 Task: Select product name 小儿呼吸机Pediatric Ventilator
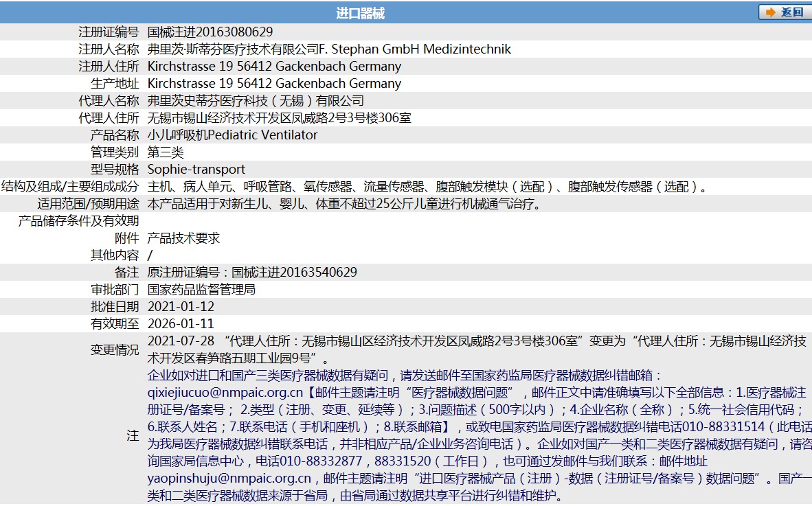[232, 135]
